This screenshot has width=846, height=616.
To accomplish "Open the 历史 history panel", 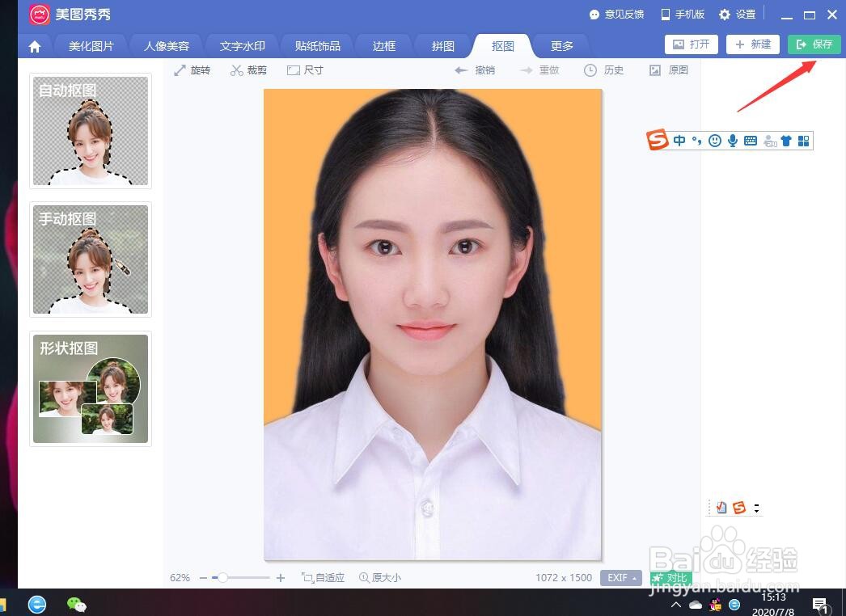I will pyautogui.click(x=604, y=70).
